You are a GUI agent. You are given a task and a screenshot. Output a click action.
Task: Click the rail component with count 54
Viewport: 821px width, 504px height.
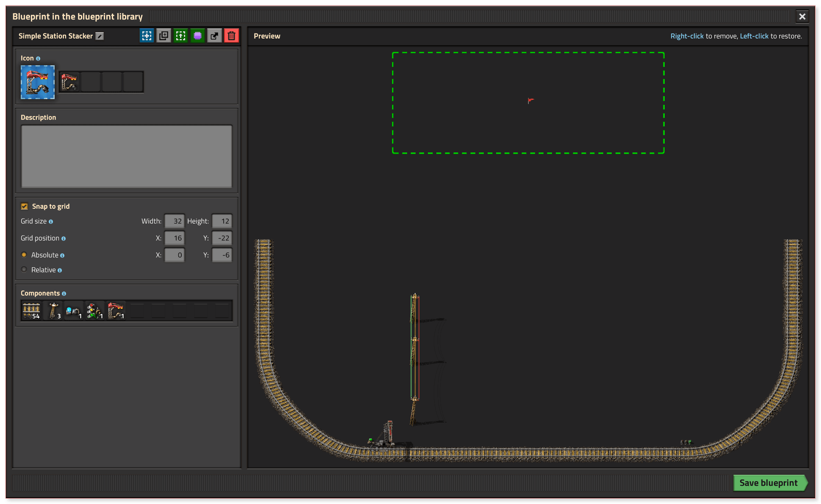31,311
